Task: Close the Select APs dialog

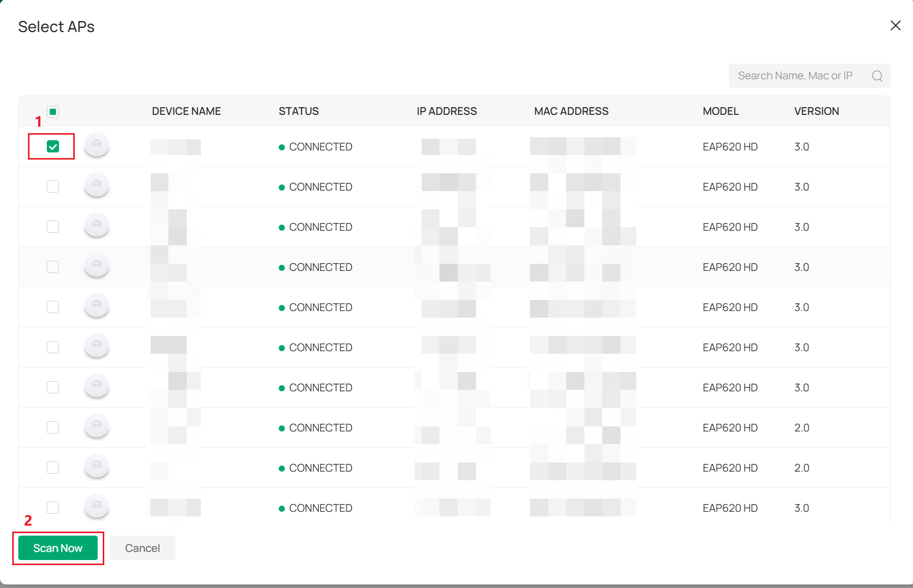Action: coord(895,26)
